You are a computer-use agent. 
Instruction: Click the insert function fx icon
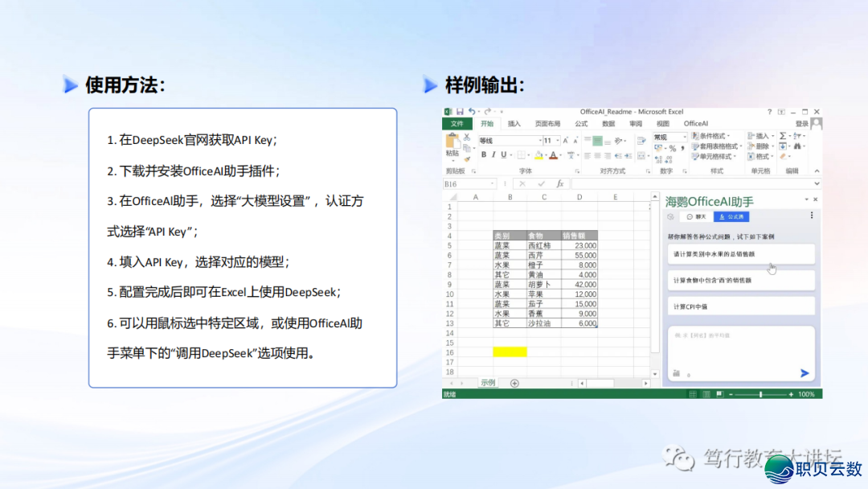560,184
